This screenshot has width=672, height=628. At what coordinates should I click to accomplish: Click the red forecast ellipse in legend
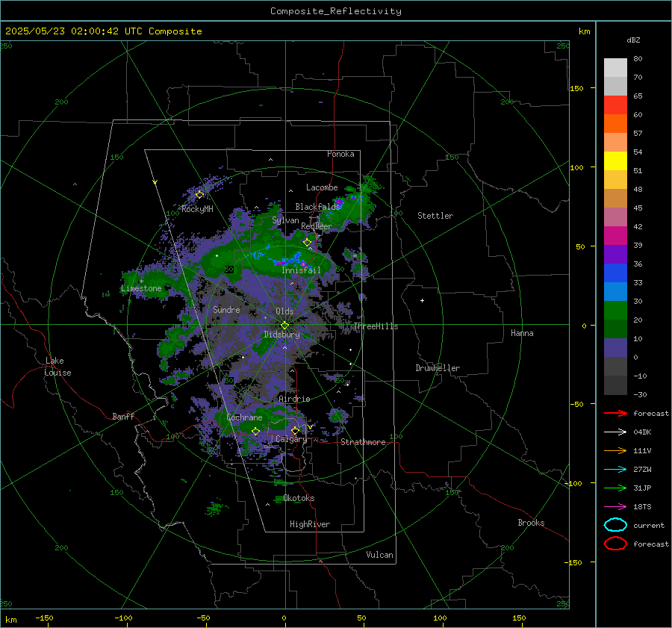(x=615, y=544)
